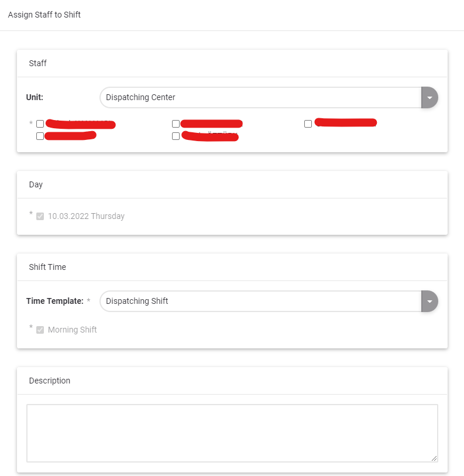Tick the first staff checkbox in top row
The image size is (464, 476).
[40, 124]
